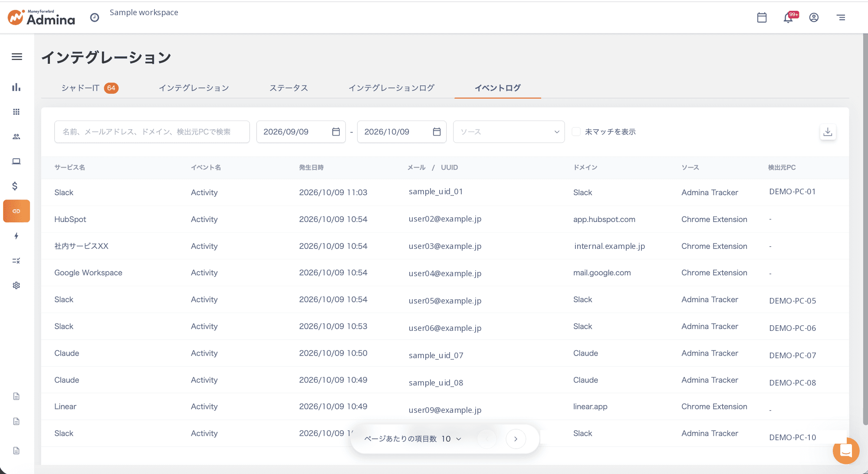
Task: Select the イベントログ tab
Action: (497, 88)
